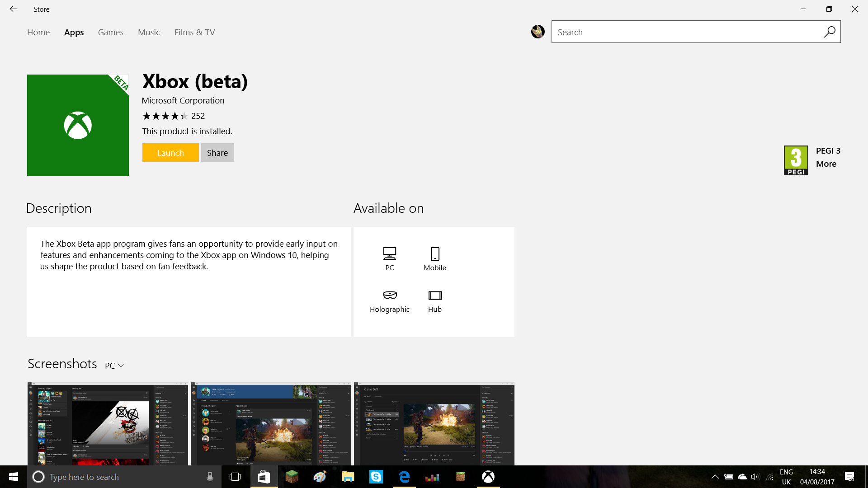The width and height of the screenshot is (868, 488).
Task: Expand the Screenshots PC dropdown
Action: click(x=114, y=365)
